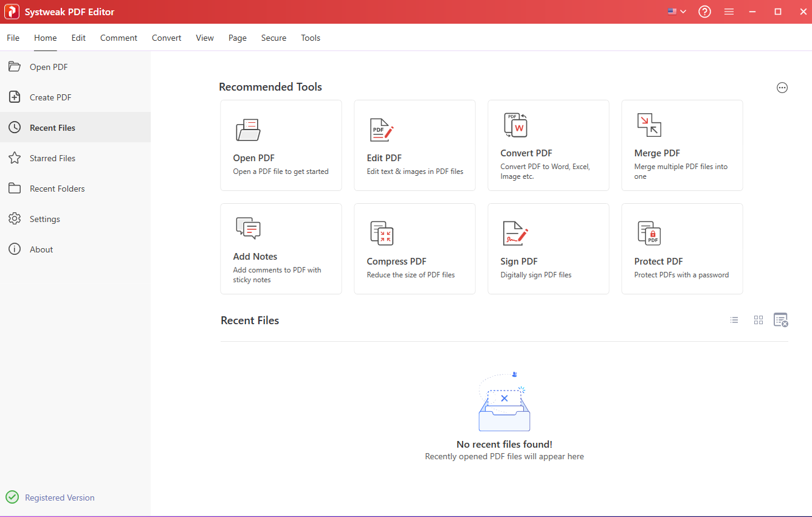Click the Recent Folders folder icon
The width and height of the screenshot is (812, 517).
(x=15, y=188)
